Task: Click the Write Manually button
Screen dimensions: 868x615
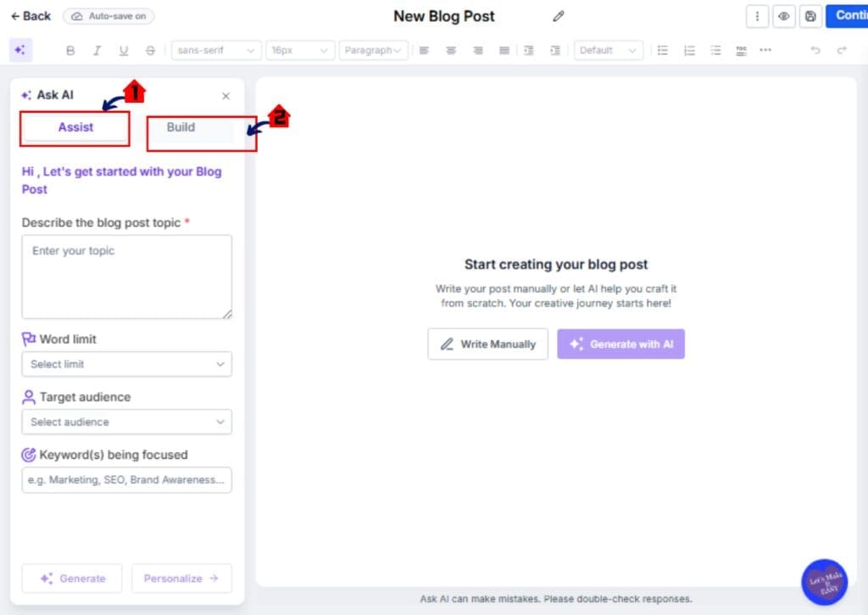Action: pyautogui.click(x=487, y=344)
